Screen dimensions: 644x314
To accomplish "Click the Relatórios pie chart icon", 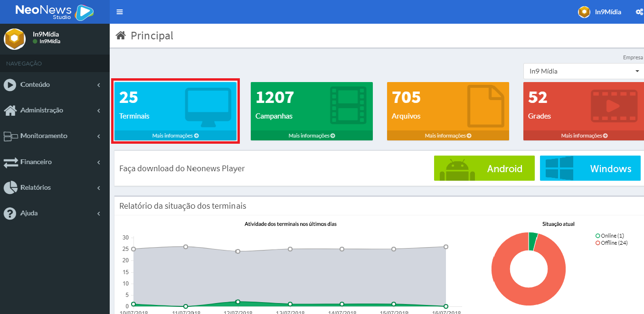I will pos(10,188).
